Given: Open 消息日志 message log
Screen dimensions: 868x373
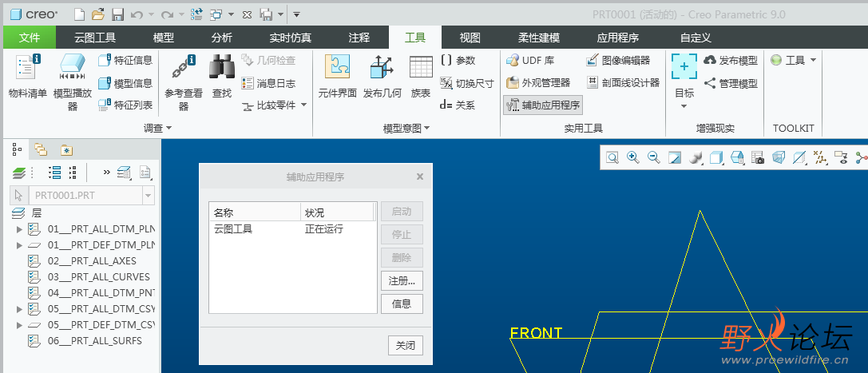Looking at the screenshot, I should pyautogui.click(x=268, y=83).
